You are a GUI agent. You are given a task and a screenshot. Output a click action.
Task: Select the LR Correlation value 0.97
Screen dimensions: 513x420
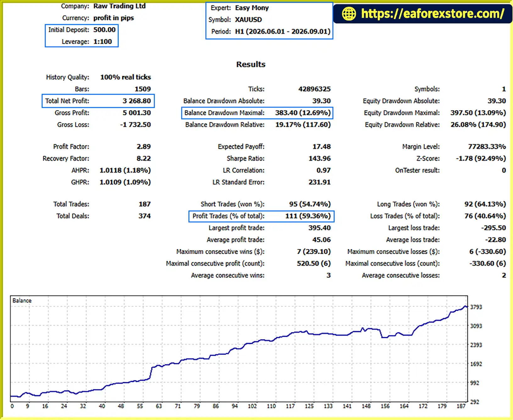323,170
